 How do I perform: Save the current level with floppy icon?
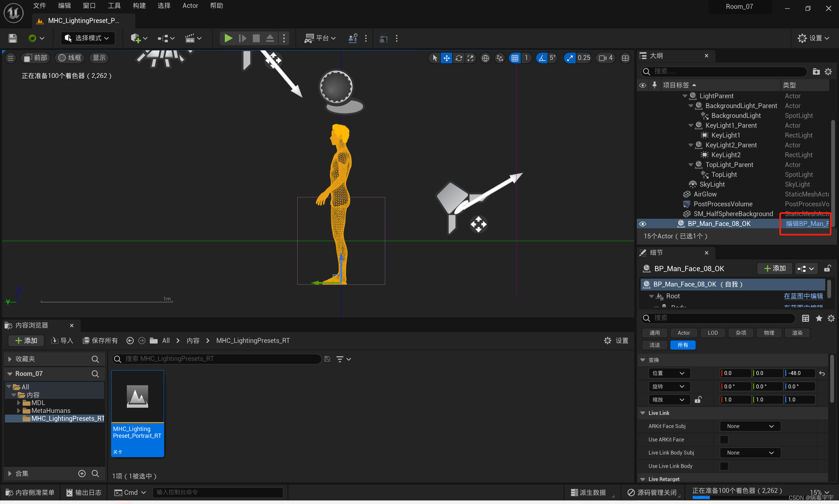[12, 38]
